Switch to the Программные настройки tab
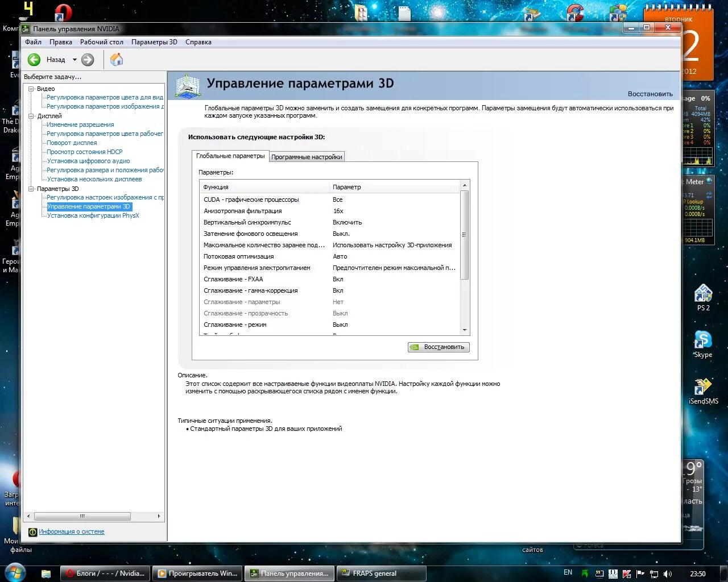 307,157
